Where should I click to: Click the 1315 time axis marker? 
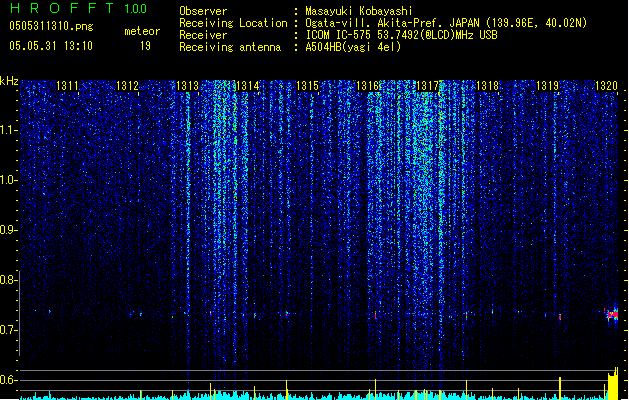tap(307, 85)
